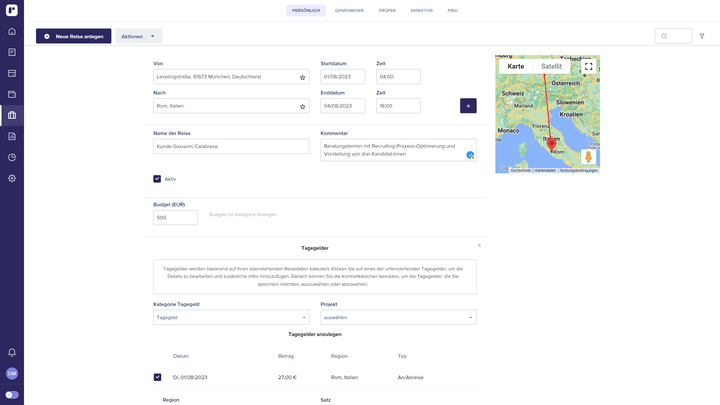Open the Kategorie Tagegeld dropdown
This screenshot has width=720, height=405.
point(231,317)
